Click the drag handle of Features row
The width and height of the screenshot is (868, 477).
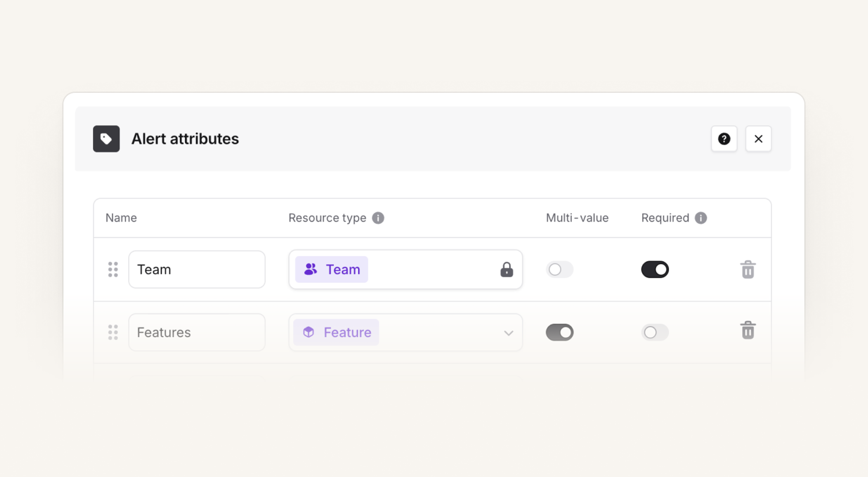tap(113, 332)
